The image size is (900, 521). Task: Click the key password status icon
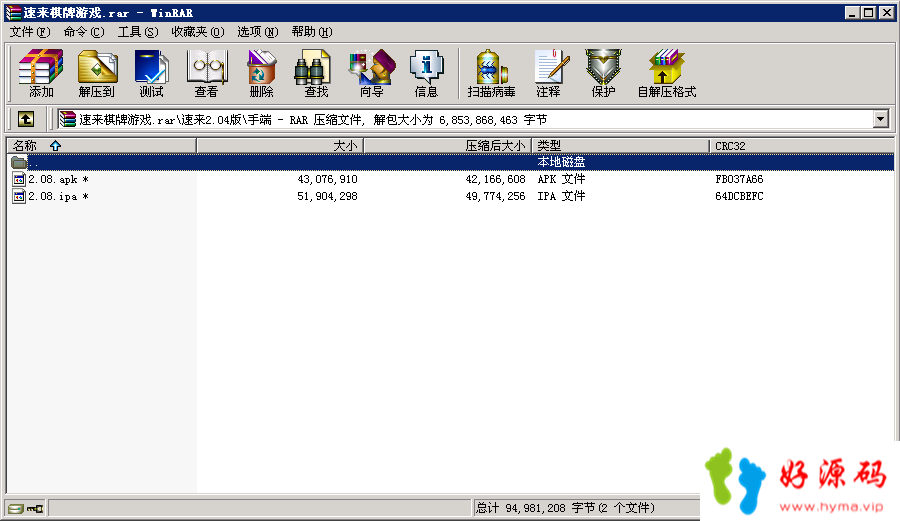(35, 508)
